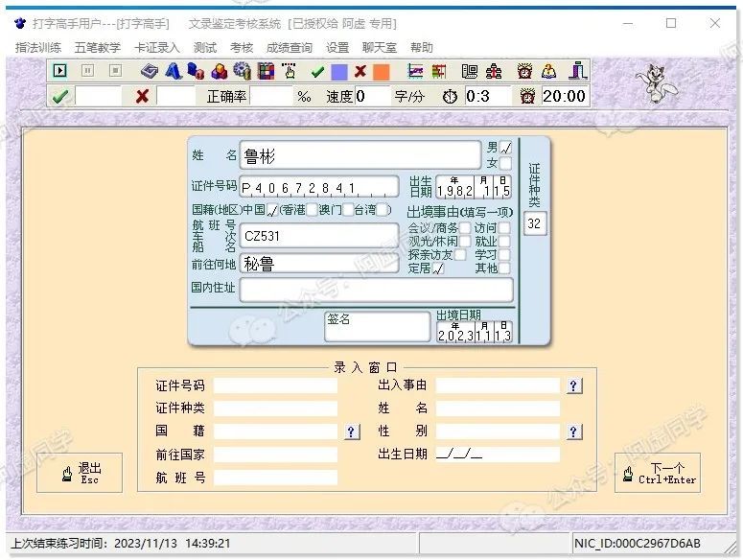Click the 性别 entry field
Screen dimensions: 743x560
point(498,432)
